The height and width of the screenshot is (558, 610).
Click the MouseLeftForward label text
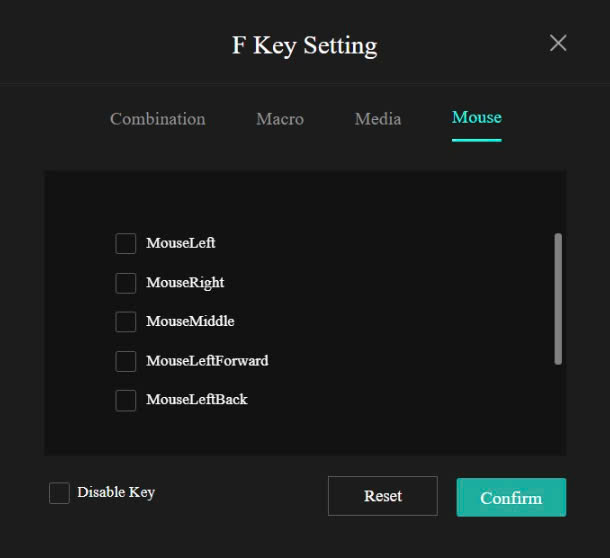pyautogui.click(x=207, y=361)
